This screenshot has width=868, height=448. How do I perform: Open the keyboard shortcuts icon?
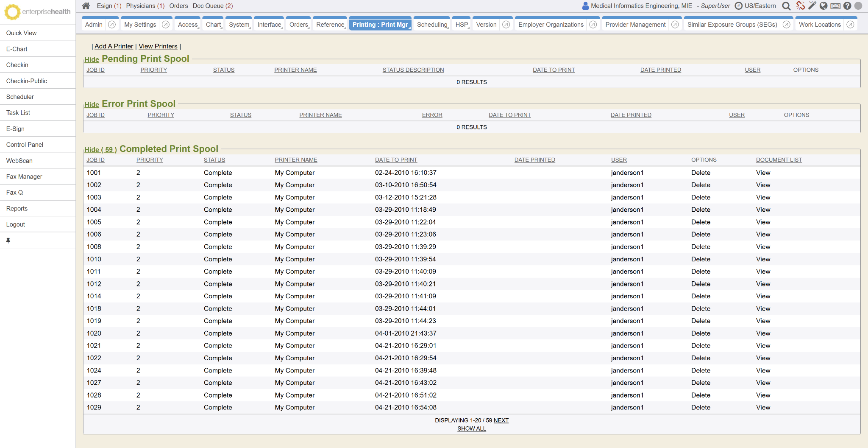click(835, 6)
